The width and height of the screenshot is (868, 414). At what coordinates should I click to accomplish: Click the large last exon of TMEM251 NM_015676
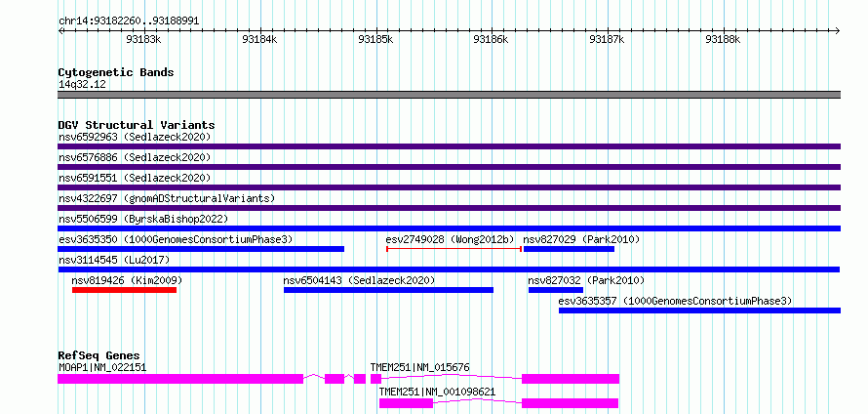[571, 379]
